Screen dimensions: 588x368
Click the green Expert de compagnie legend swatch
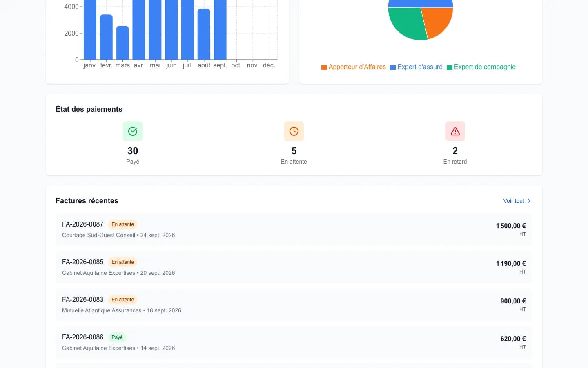click(450, 67)
